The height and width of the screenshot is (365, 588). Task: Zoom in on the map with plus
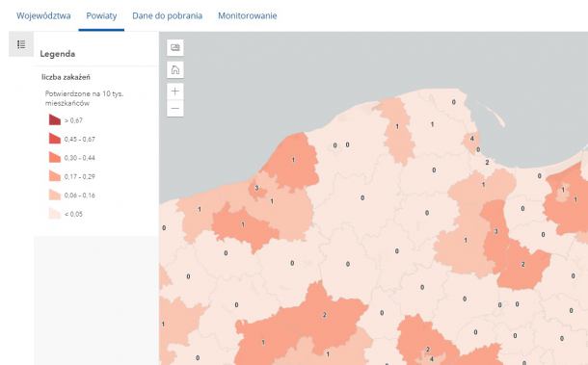tap(175, 91)
